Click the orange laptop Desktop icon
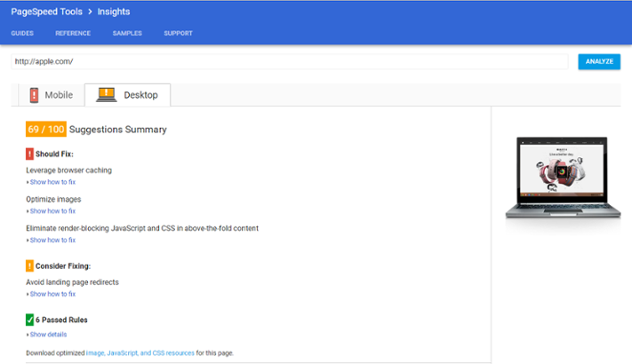This screenshot has height=364, width=632. [x=107, y=95]
